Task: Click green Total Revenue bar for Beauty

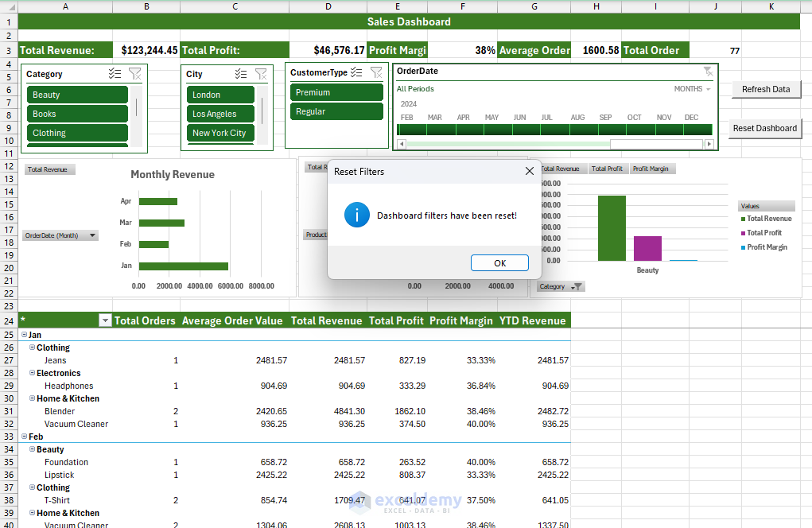Action: point(612,228)
